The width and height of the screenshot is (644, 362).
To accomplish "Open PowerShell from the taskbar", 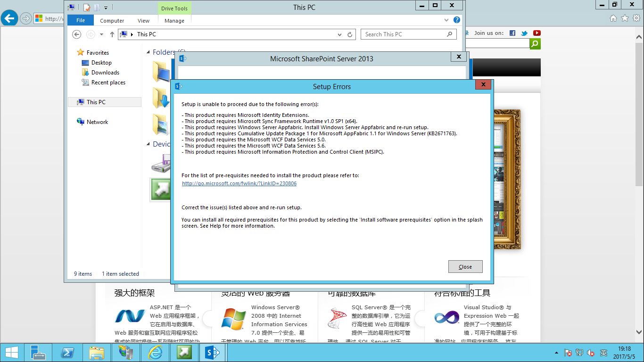I will pyautogui.click(x=67, y=353).
